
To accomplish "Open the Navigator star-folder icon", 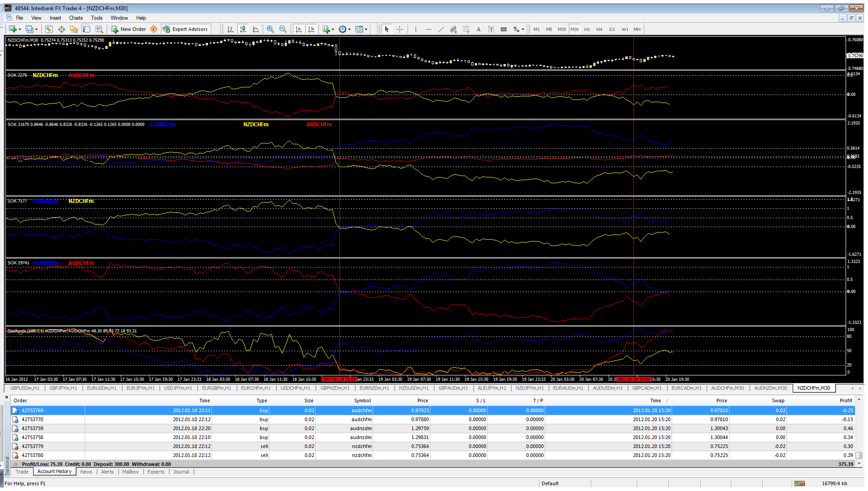I will (x=74, y=29).
